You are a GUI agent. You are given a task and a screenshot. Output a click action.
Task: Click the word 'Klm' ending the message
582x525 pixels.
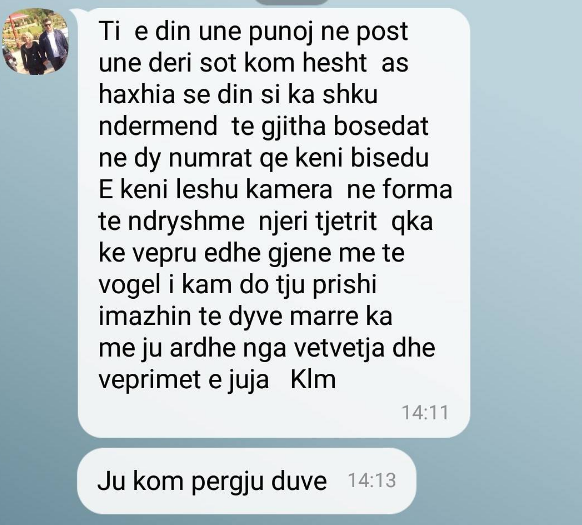[313, 379]
